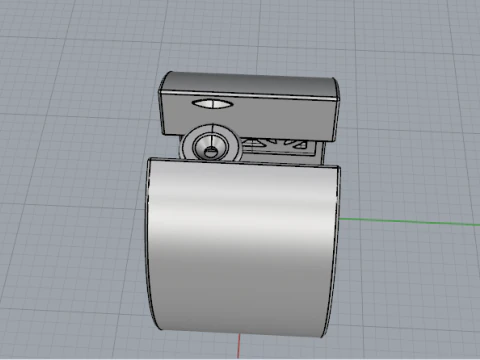Click the red axis line below the model
Image resolution: width=480 pixels, height=360 pixels.
tap(239, 346)
